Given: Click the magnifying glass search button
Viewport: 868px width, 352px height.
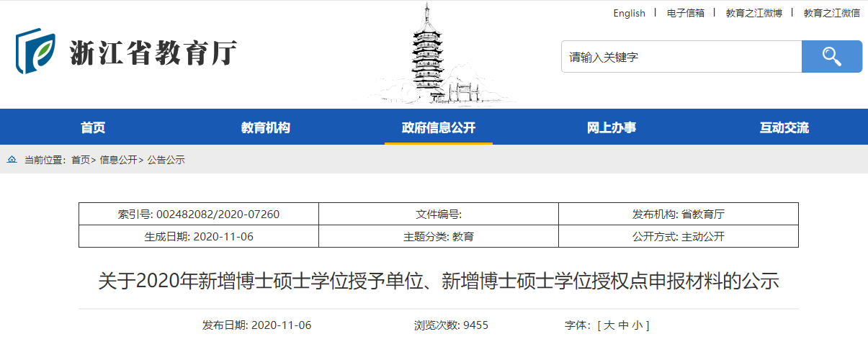Looking at the screenshot, I should [831, 56].
